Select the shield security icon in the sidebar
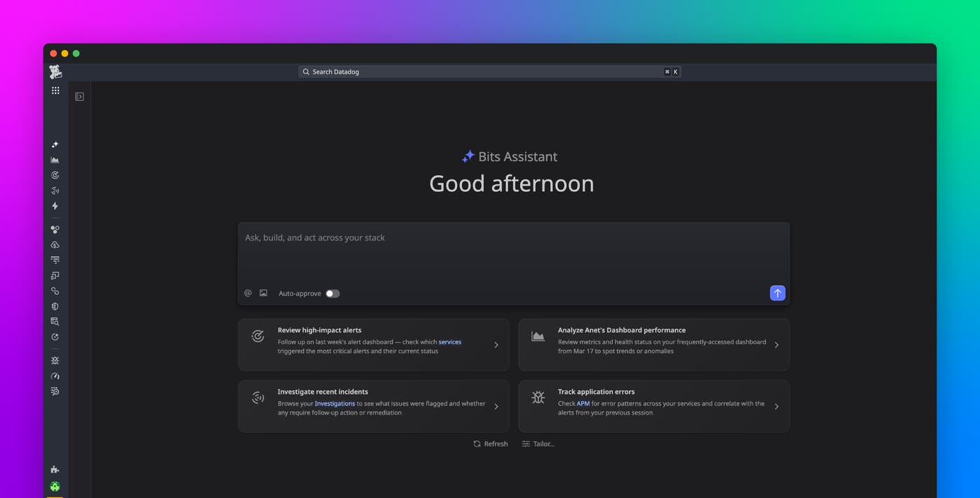 [x=55, y=305]
